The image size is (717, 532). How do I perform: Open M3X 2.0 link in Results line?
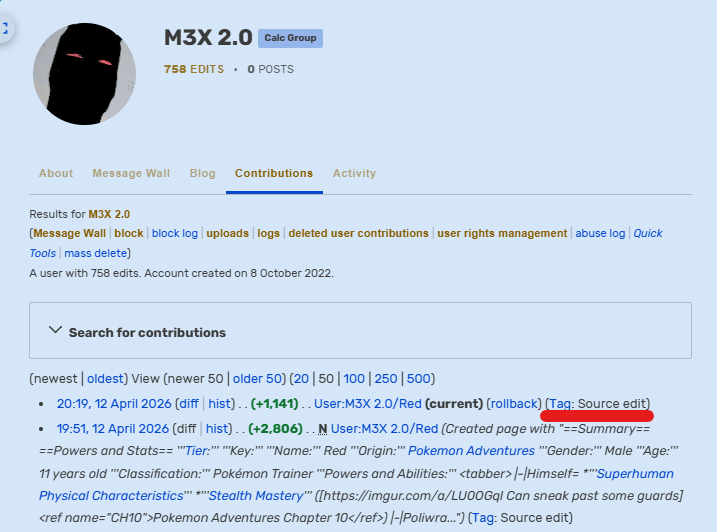(x=109, y=214)
